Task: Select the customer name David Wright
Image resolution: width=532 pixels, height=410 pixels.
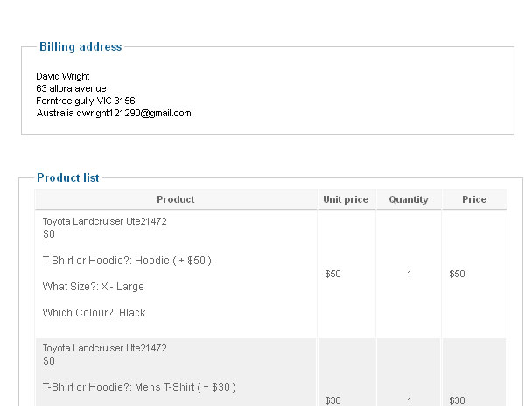Action: click(x=63, y=76)
